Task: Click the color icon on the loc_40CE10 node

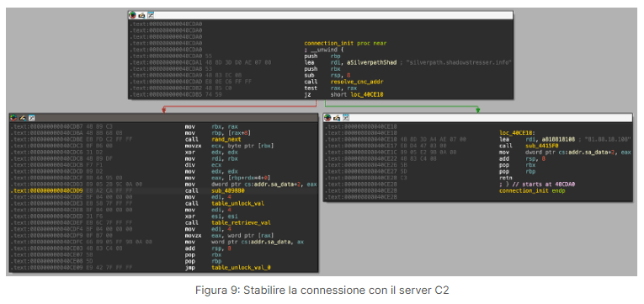Action: point(327,118)
